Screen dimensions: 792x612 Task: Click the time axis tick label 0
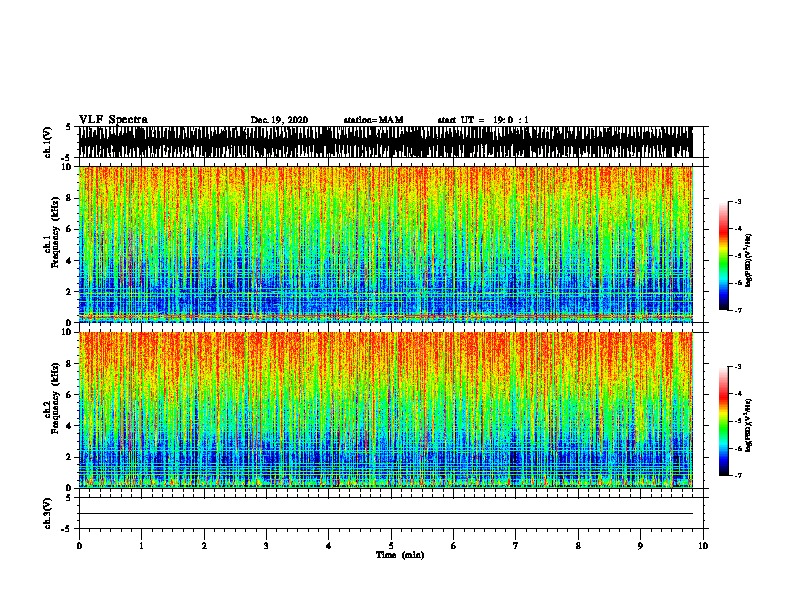point(79,546)
